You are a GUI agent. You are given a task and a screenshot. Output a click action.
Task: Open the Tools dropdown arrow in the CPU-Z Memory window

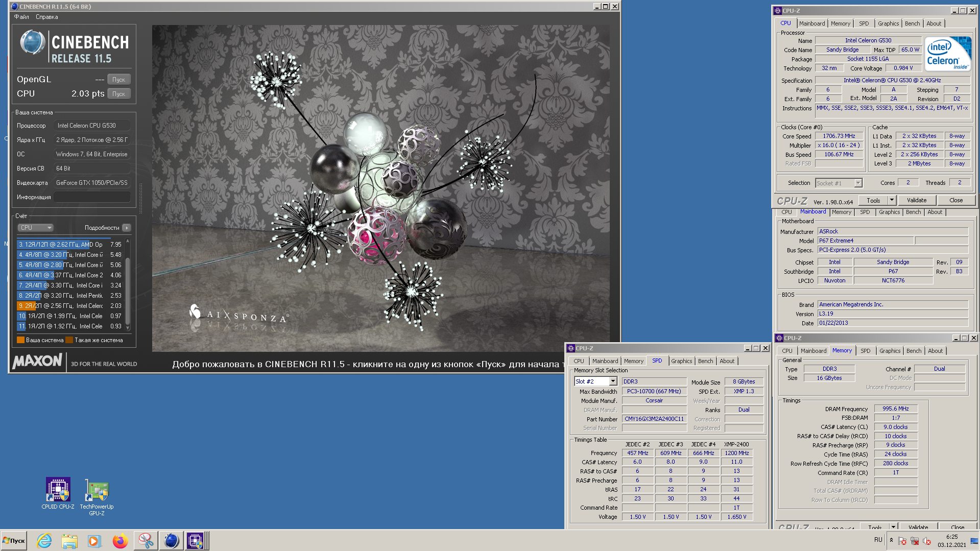point(894,526)
